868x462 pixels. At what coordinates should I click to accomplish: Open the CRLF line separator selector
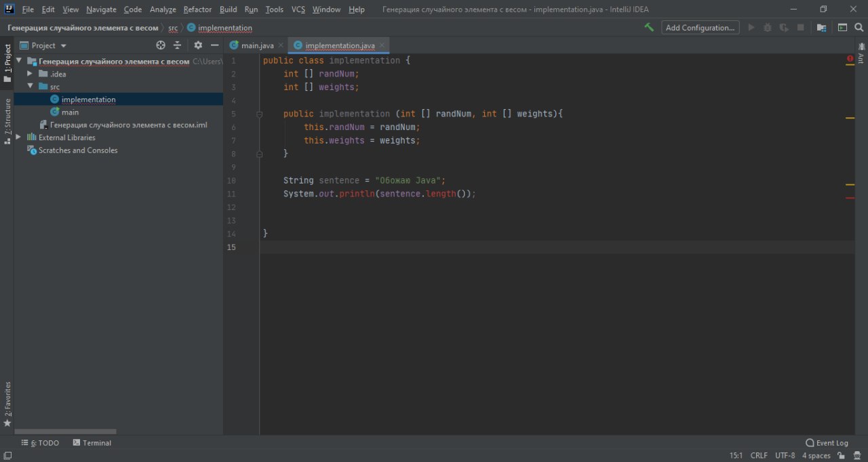point(759,456)
